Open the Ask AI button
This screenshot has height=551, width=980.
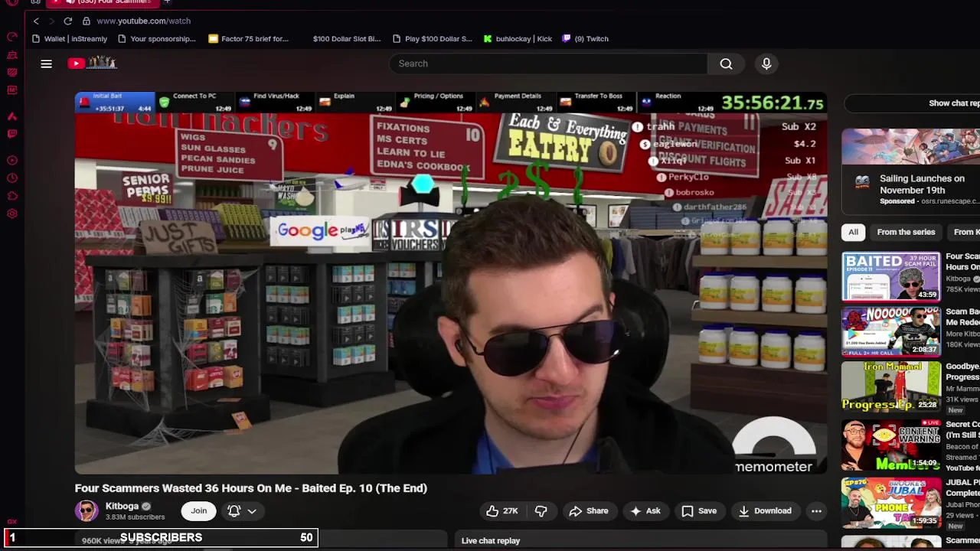645,510
